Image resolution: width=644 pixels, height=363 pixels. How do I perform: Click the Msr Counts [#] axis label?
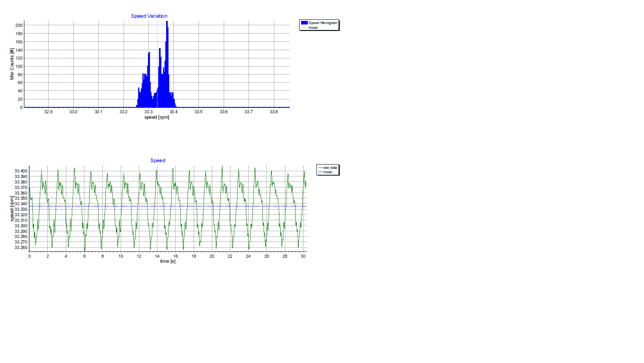(x=12, y=64)
